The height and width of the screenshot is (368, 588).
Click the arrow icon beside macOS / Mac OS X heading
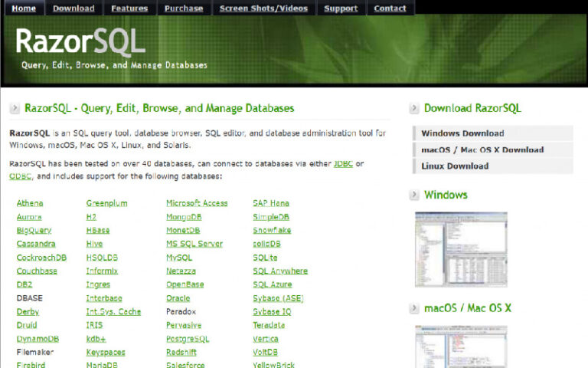pyautogui.click(x=414, y=308)
